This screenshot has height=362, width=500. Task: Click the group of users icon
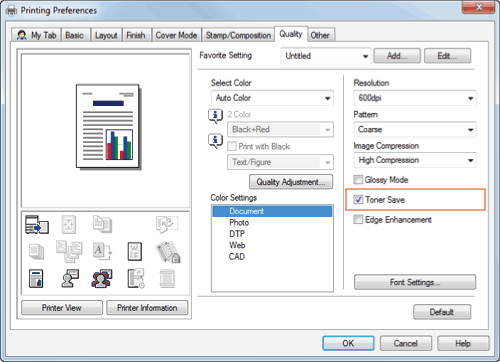(102, 279)
